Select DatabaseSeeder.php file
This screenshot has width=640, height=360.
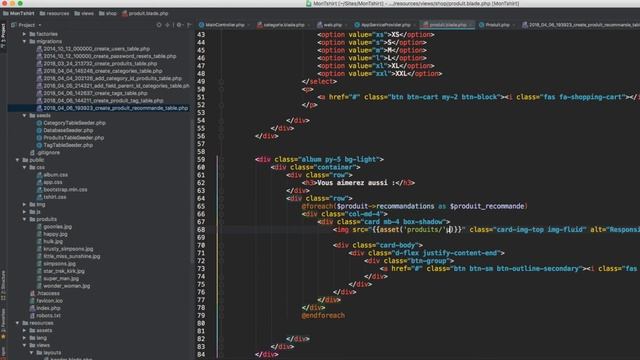(x=65, y=130)
